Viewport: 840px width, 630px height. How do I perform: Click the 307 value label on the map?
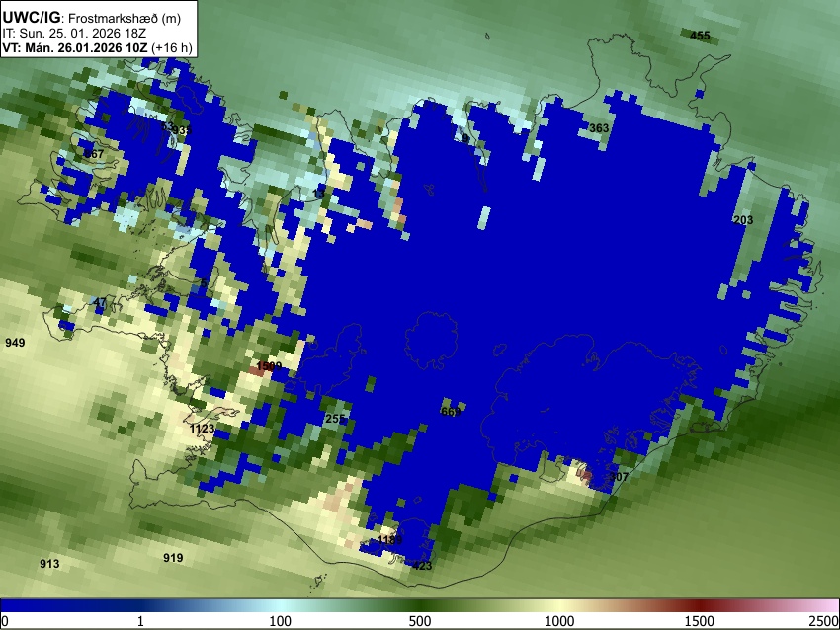(619, 476)
